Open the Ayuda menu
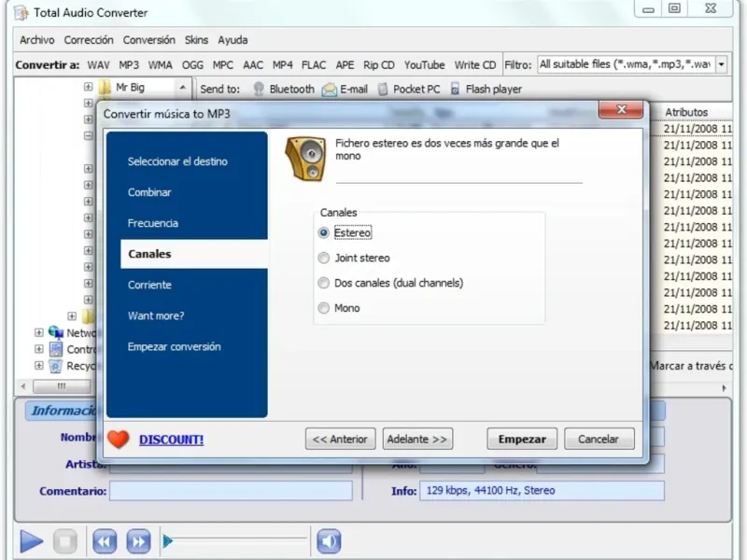This screenshot has width=747, height=560. click(x=233, y=40)
